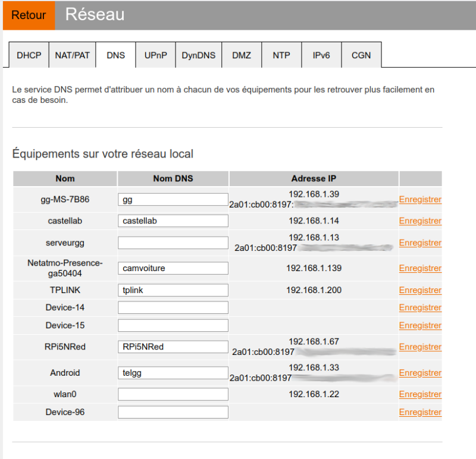
Task: Click Enregistrer for Device-96
Action: [x=420, y=412]
